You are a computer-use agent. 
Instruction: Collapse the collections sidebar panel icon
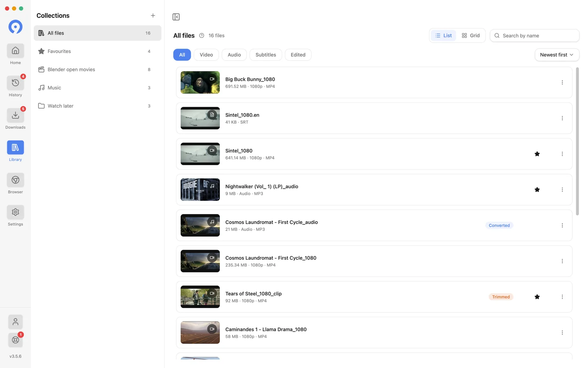(176, 17)
